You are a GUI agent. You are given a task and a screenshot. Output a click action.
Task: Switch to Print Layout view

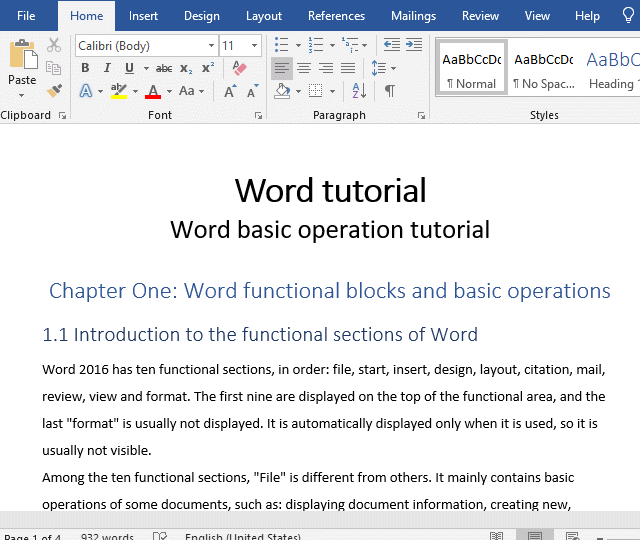pos(535,536)
